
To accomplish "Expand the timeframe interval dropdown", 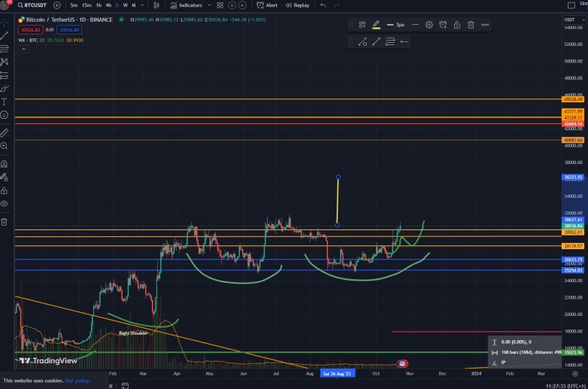I will point(143,5).
